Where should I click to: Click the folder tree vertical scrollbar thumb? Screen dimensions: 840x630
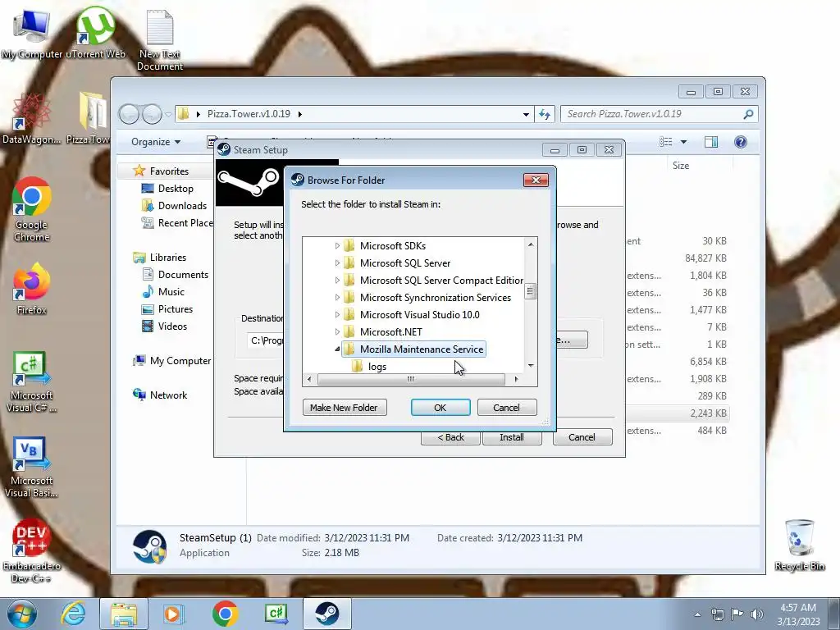(x=530, y=291)
